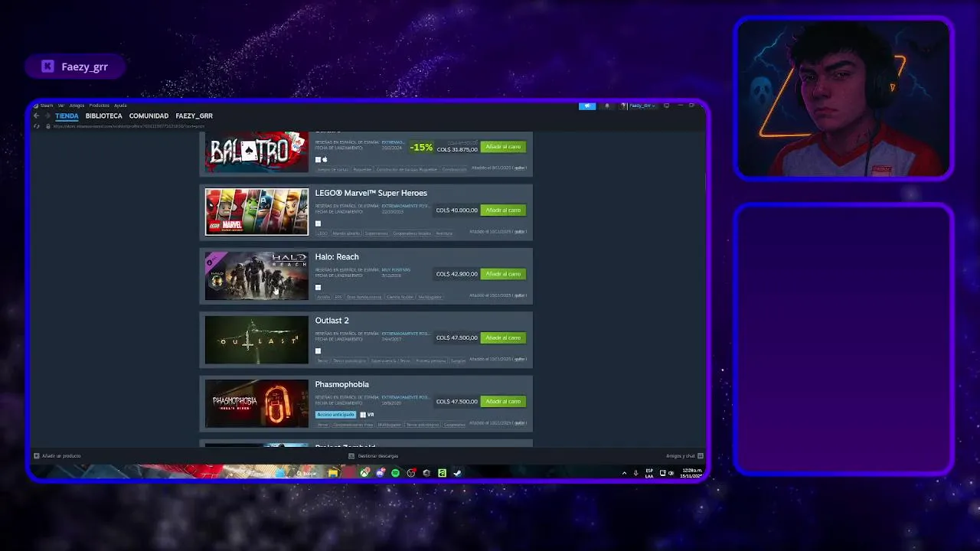980x551 pixels.
Task: Open the Balatro game thumbnail
Action: pos(256,152)
